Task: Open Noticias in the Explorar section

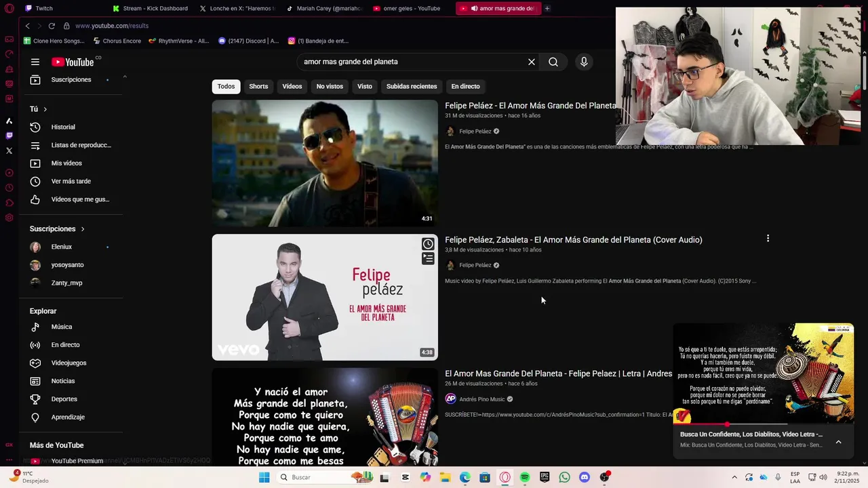Action: click(71, 381)
